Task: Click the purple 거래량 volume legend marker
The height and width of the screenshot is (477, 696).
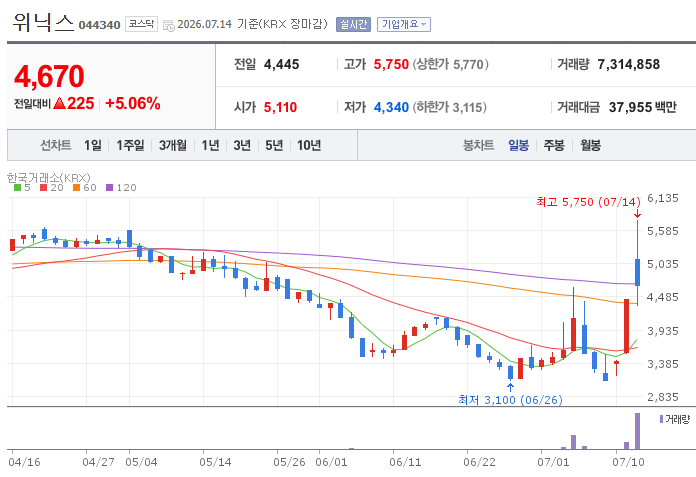Action: pos(661,419)
